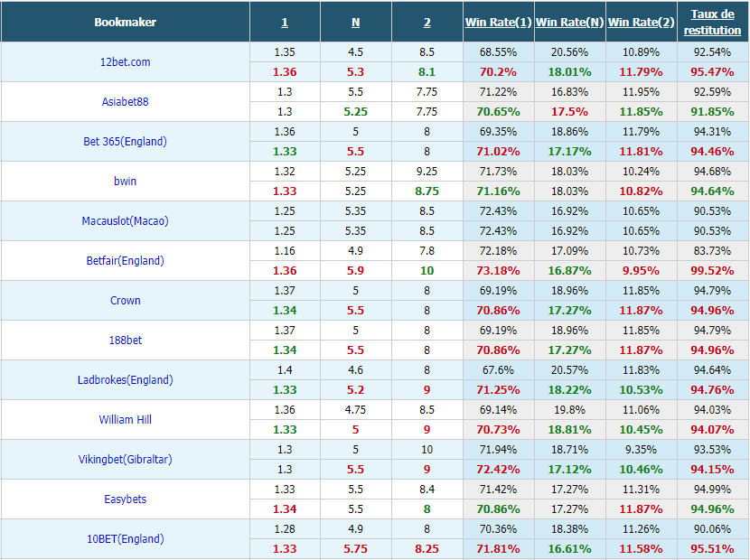Screen dimensions: 750x560
Task: Click 12bet.com's red 95.47% restitution value
Action: point(712,72)
